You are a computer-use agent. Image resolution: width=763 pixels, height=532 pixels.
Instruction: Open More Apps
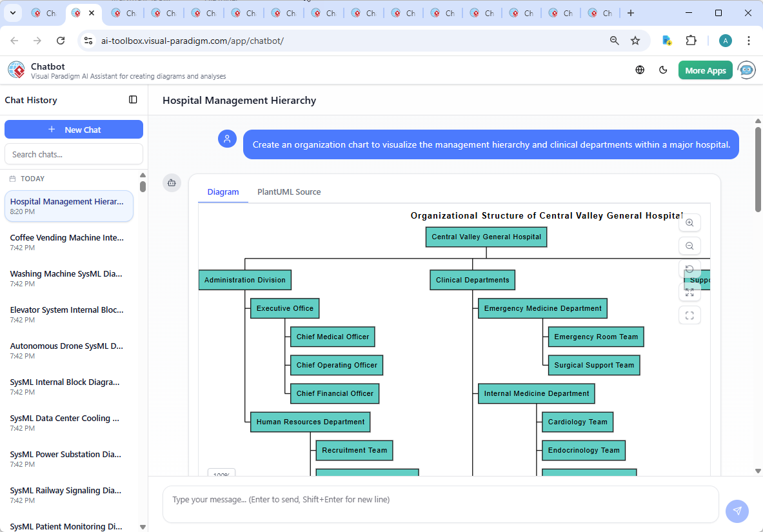[705, 70]
